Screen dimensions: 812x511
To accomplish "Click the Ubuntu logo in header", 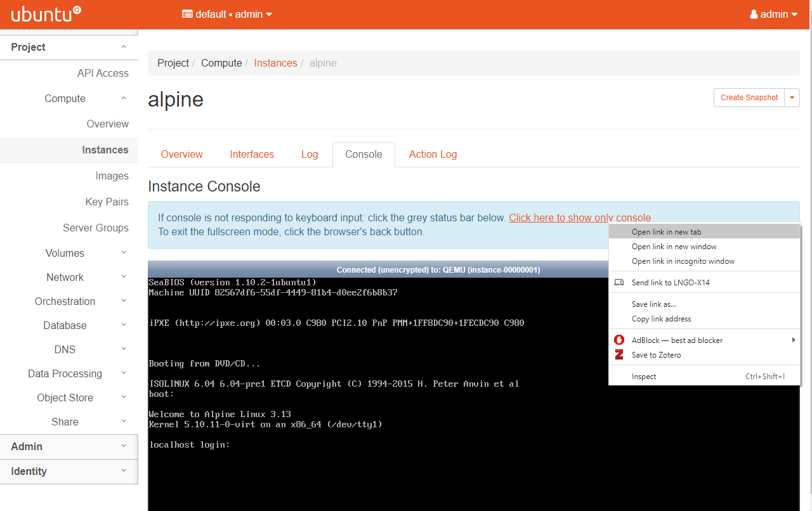I will (46, 14).
